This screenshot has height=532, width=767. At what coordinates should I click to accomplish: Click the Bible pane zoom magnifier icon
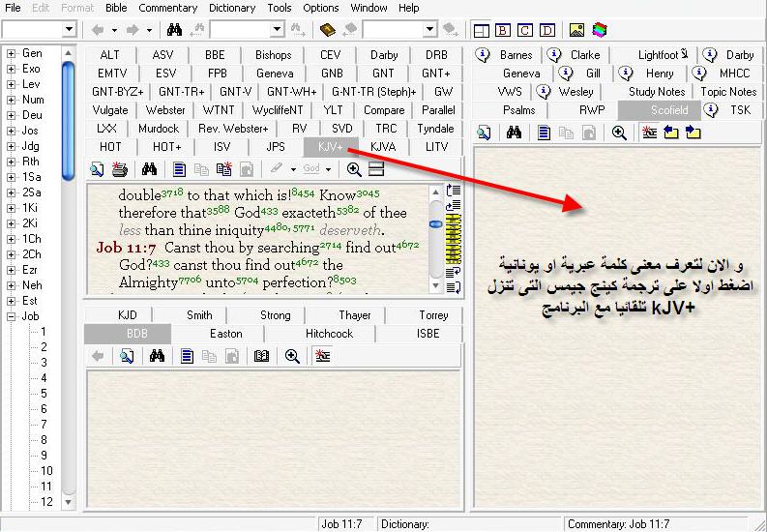(354, 169)
